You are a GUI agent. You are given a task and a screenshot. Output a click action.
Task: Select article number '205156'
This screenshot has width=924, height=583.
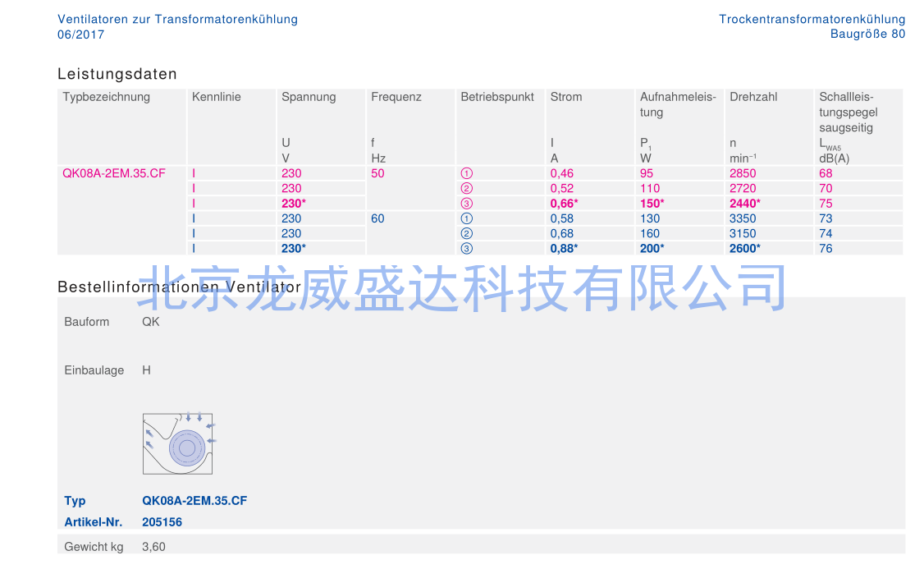[162, 522]
